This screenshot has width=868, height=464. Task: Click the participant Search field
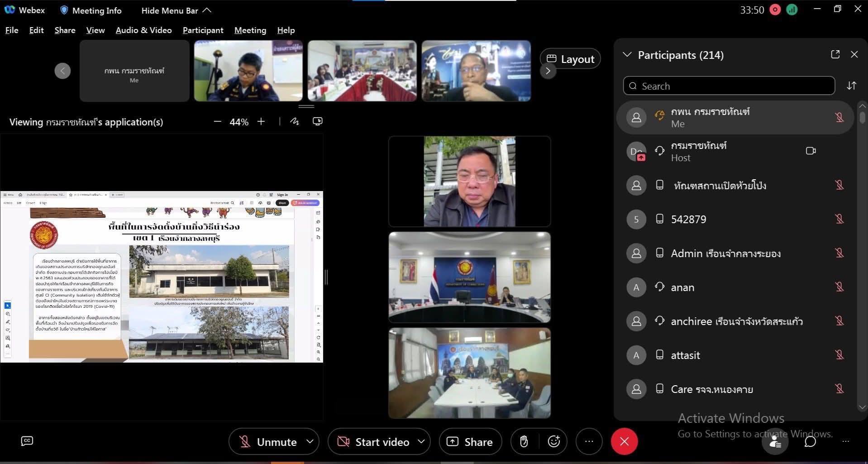[729, 86]
